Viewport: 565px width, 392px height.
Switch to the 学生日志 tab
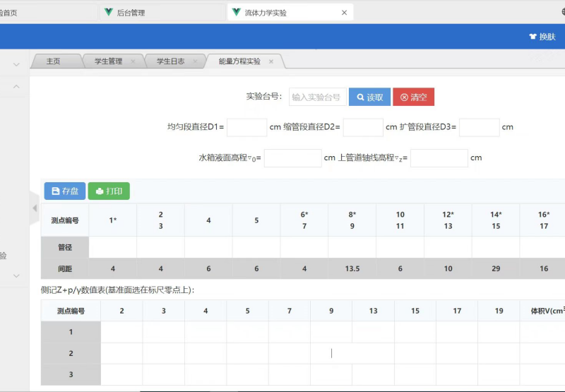(x=170, y=61)
